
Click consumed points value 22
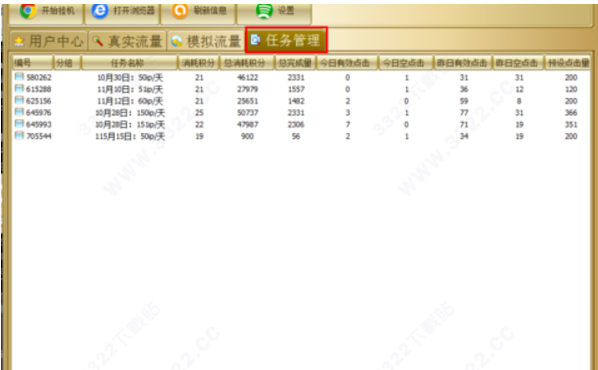click(199, 125)
